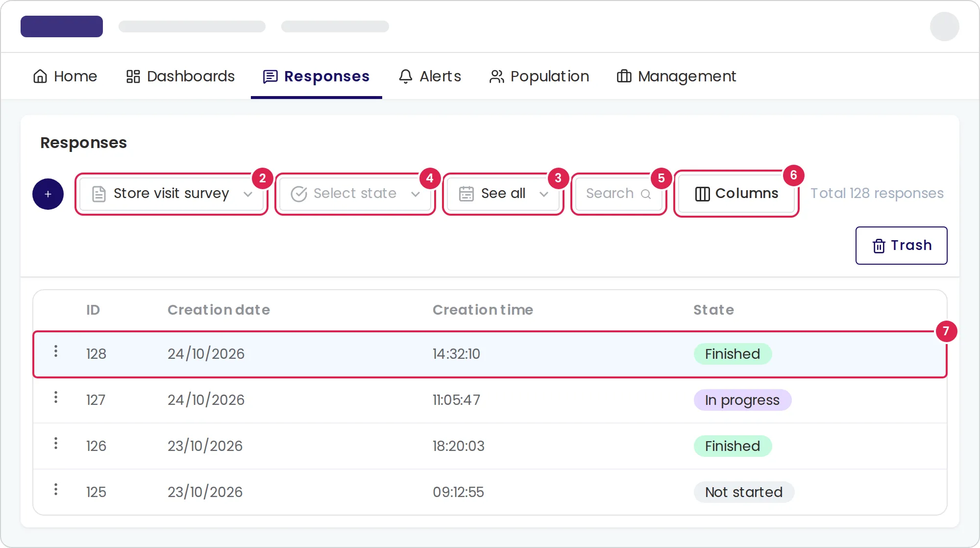The image size is (980, 548).
Task: Select the ID cell 128
Action: (96, 354)
